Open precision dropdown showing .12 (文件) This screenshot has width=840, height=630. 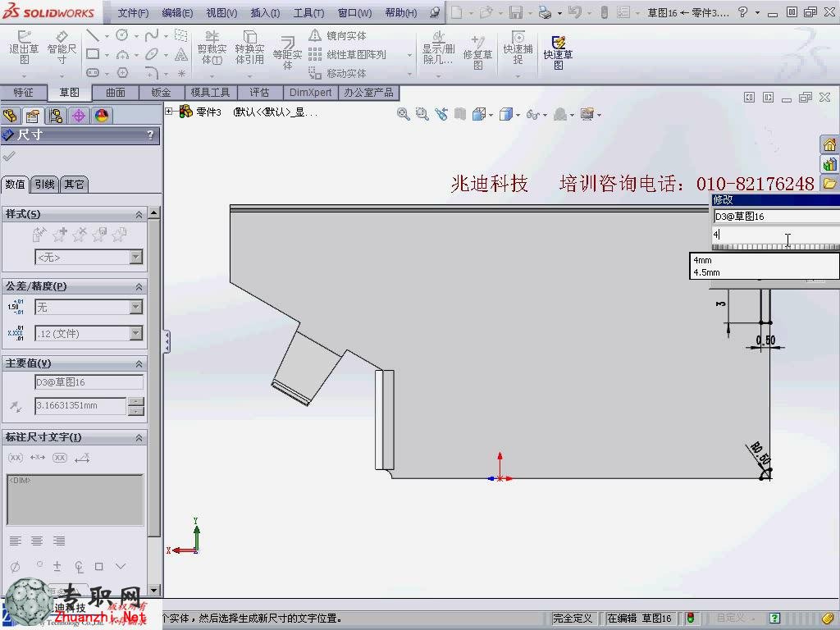(136, 334)
